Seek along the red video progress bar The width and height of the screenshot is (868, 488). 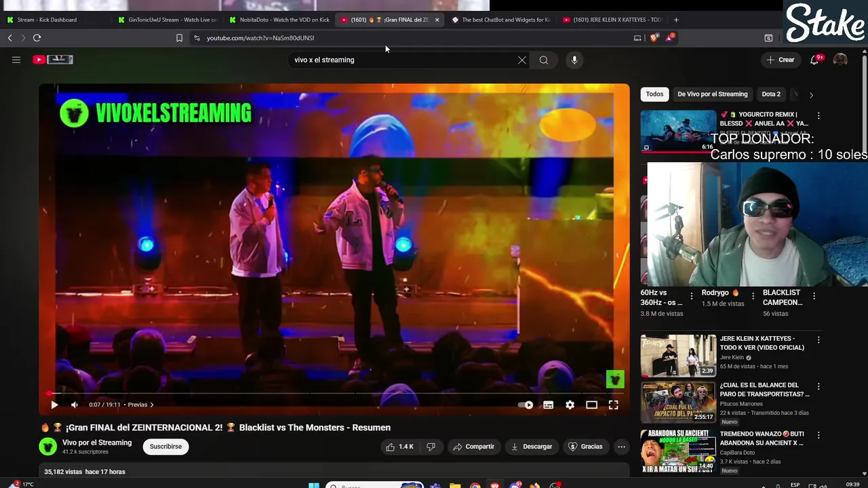tap(334, 393)
